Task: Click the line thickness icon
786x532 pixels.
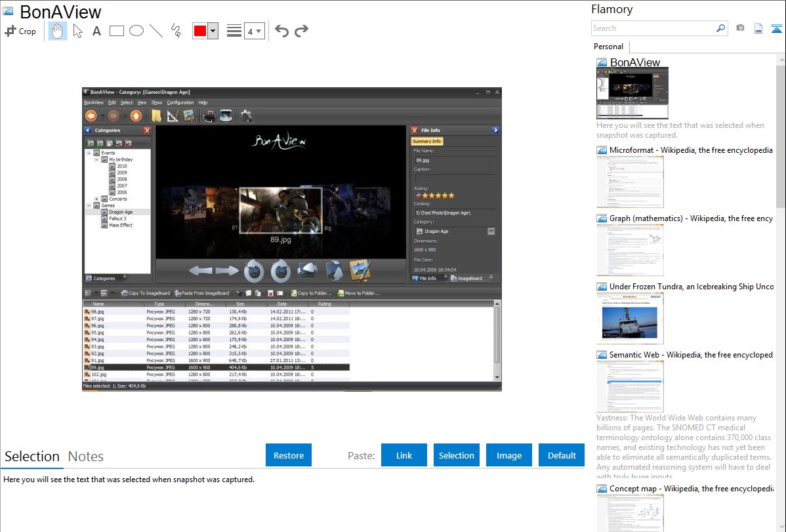Action: point(234,31)
